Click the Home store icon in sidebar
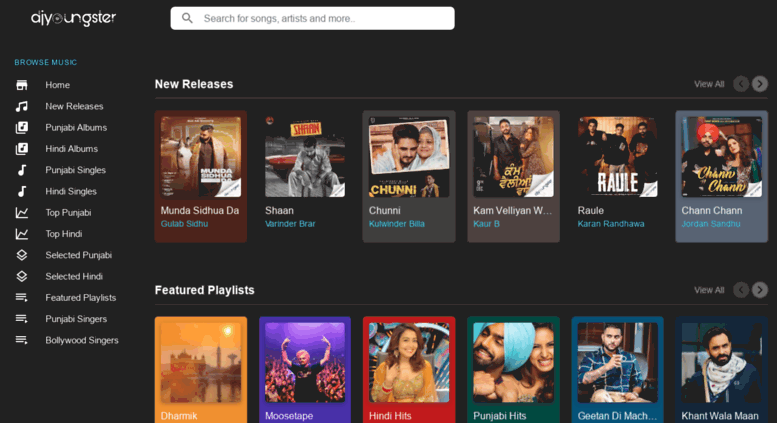 (21, 85)
